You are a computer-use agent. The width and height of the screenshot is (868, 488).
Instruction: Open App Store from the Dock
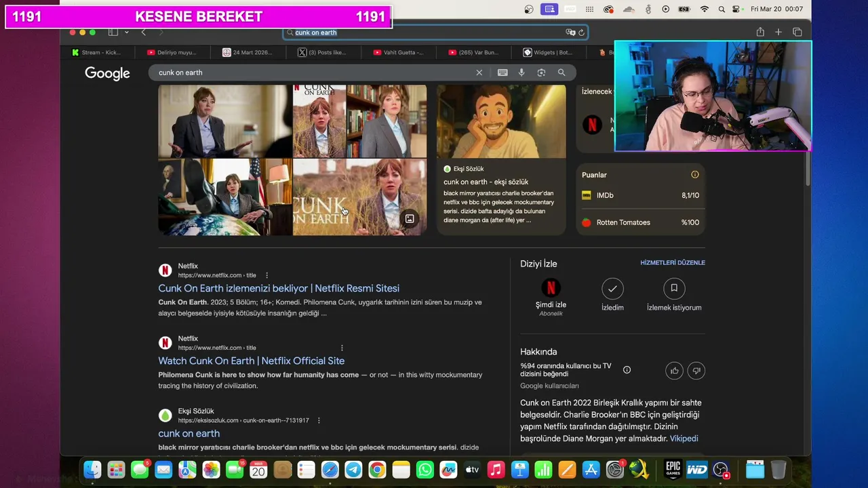tap(591, 469)
